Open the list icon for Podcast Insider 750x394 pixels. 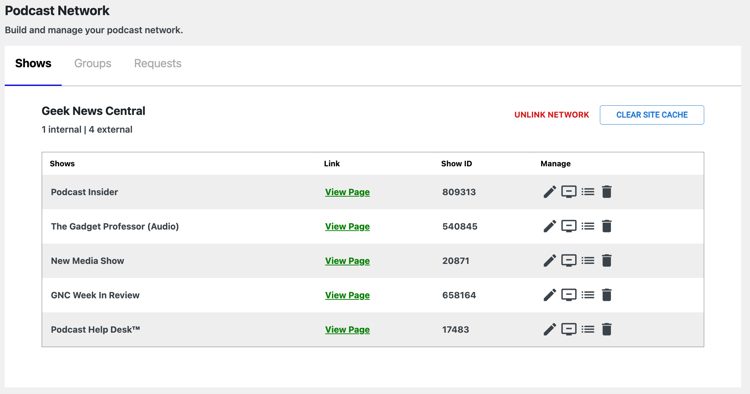coord(588,192)
